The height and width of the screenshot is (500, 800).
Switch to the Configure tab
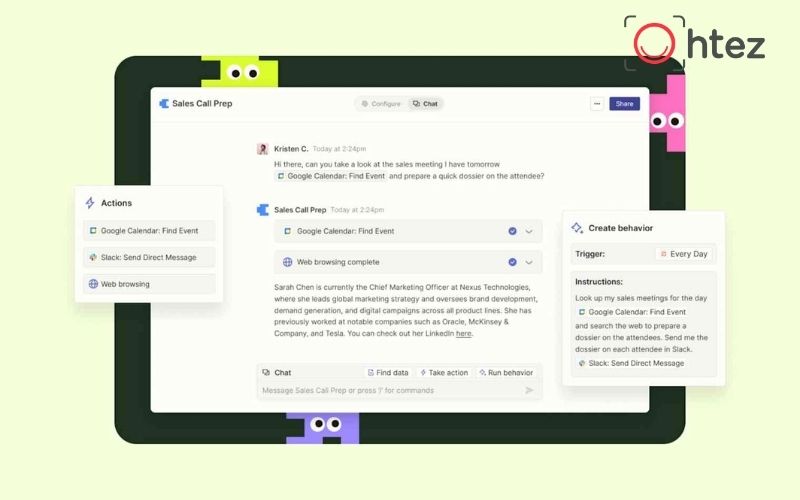point(381,104)
